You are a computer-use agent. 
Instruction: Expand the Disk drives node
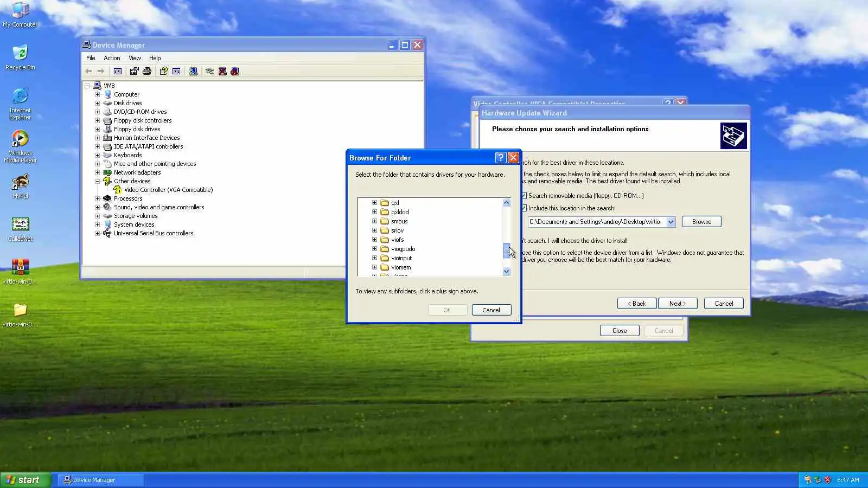coord(97,103)
